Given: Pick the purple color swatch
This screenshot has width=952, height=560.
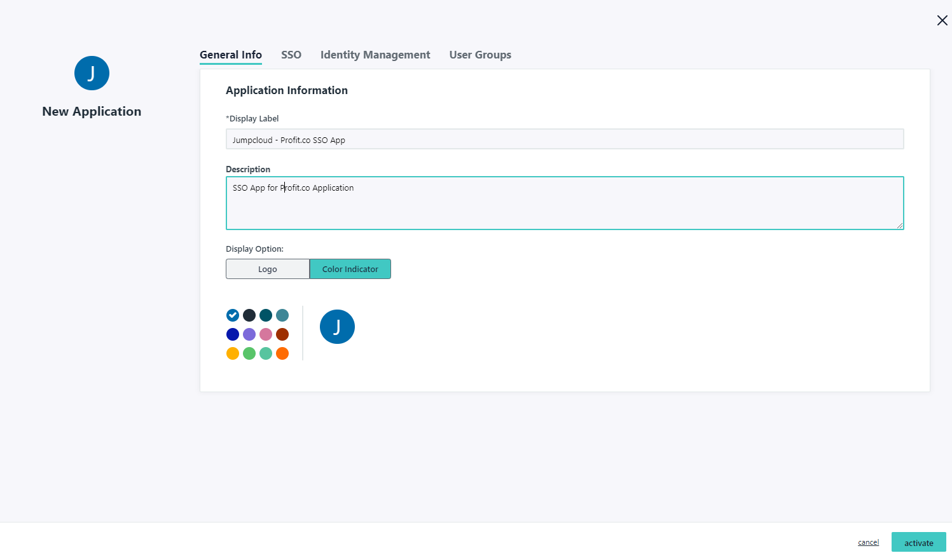Looking at the screenshot, I should pos(249,334).
